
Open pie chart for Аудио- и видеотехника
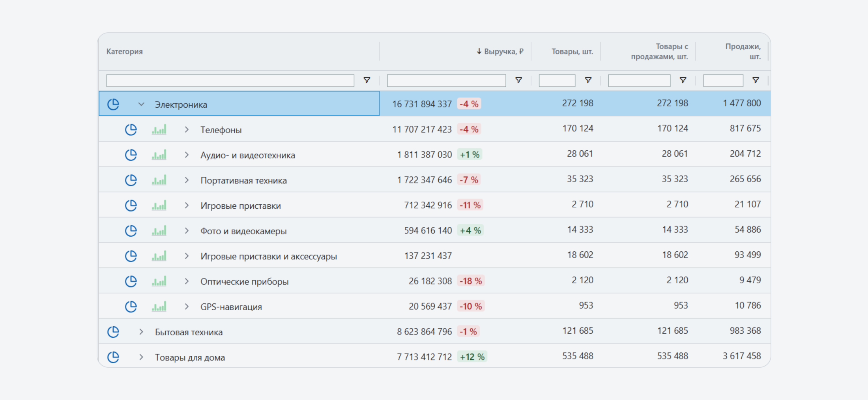(131, 155)
